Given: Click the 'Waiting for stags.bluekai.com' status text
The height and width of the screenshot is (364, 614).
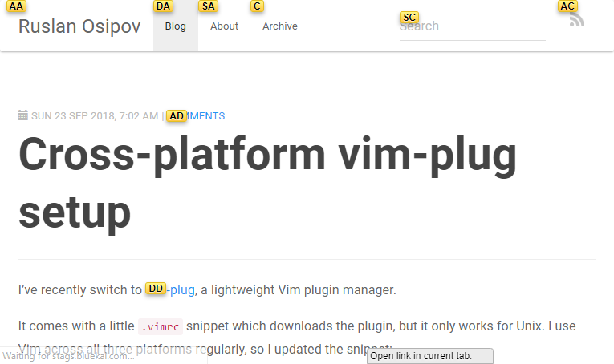Looking at the screenshot, I should (68, 356).
